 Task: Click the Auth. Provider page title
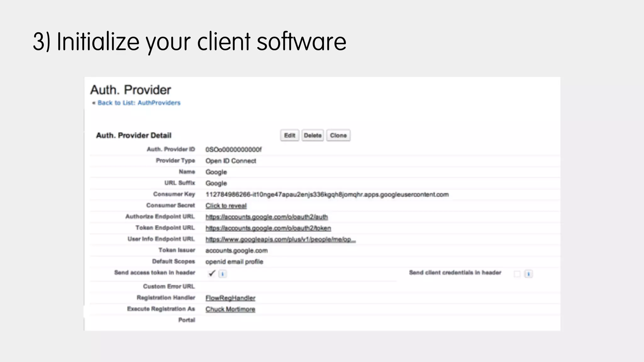tap(130, 90)
